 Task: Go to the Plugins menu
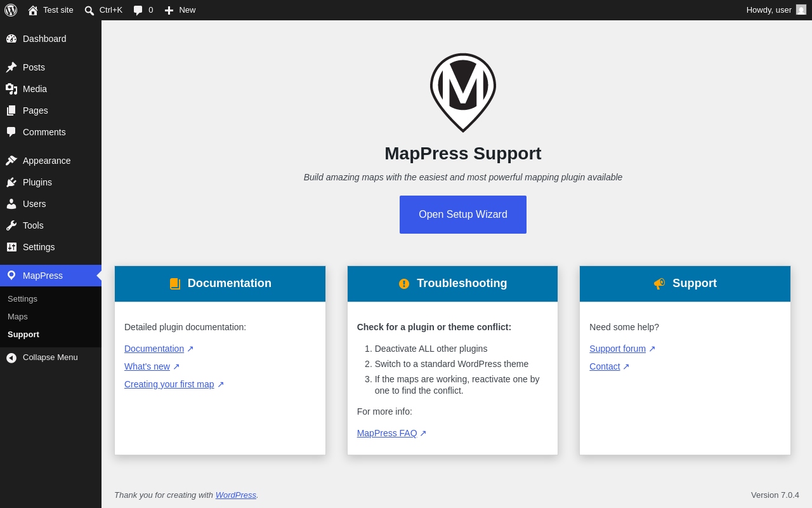point(51,182)
